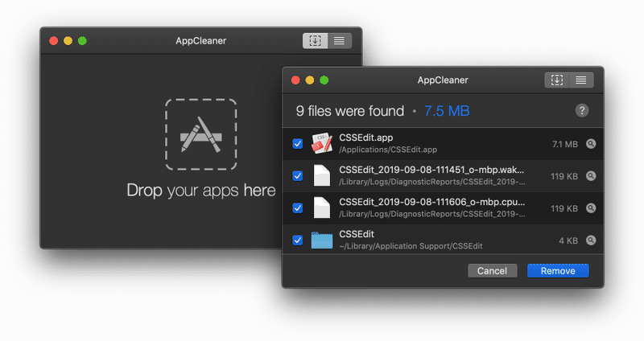The height and width of the screenshot is (341, 644).
Task: Uncheck the CSSEdit_2019-09-08-111606 file checkbox
Action: (297, 208)
